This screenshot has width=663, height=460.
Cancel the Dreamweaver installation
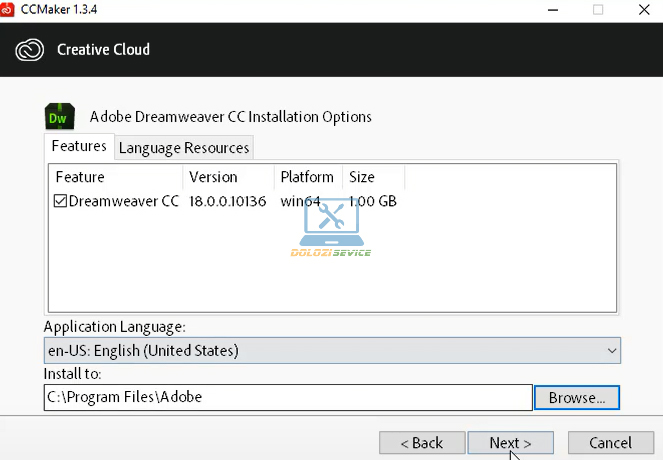(x=610, y=442)
